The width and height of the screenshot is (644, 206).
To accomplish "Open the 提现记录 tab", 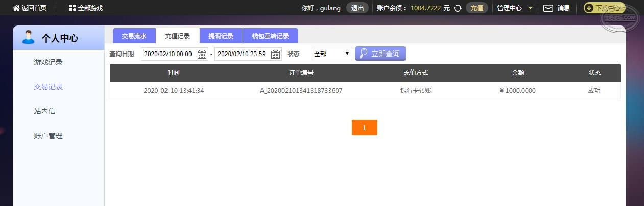I will pos(221,36).
